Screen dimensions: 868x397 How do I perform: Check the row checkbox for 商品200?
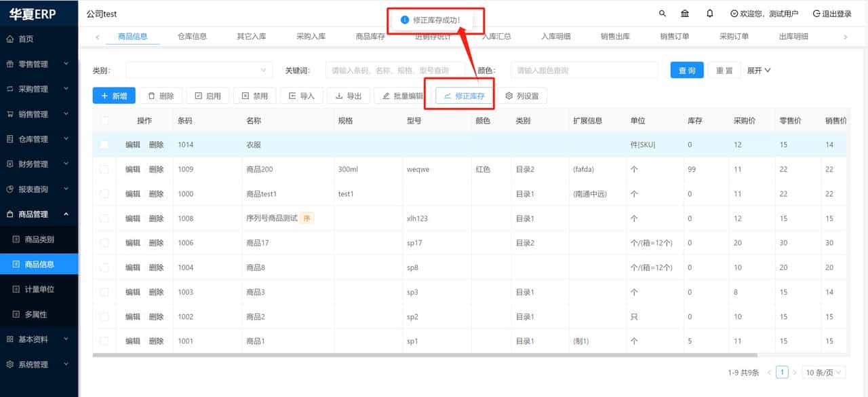point(104,169)
